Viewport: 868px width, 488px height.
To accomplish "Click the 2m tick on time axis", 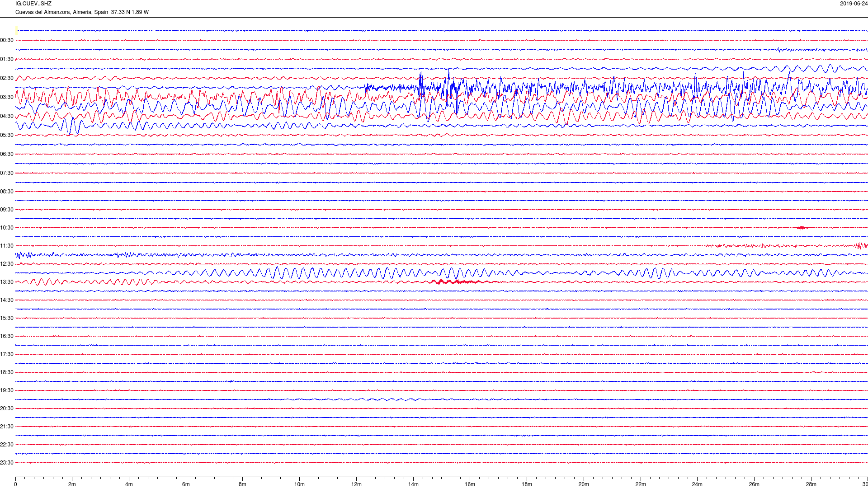I will pyautogui.click(x=72, y=484).
